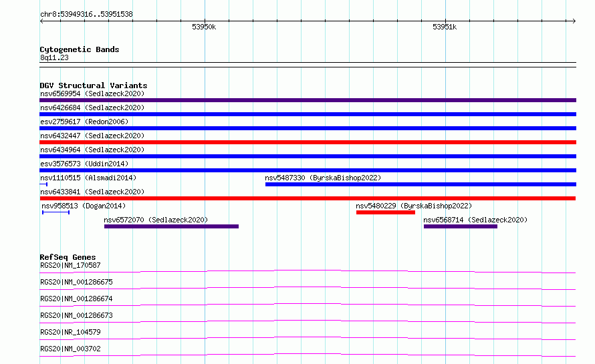Click the nsv1110515 (Alsmadi2014) label

(x=88, y=178)
